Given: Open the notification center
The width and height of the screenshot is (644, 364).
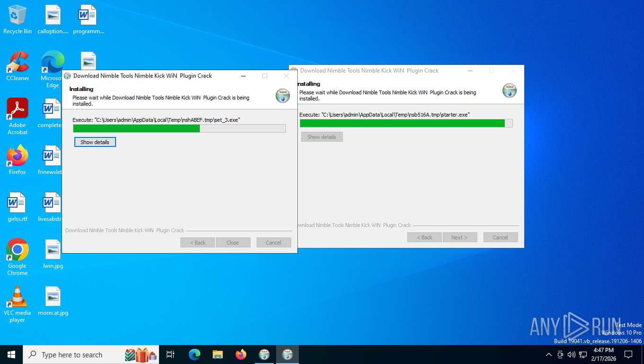Looking at the screenshot, I should click(x=628, y=355).
